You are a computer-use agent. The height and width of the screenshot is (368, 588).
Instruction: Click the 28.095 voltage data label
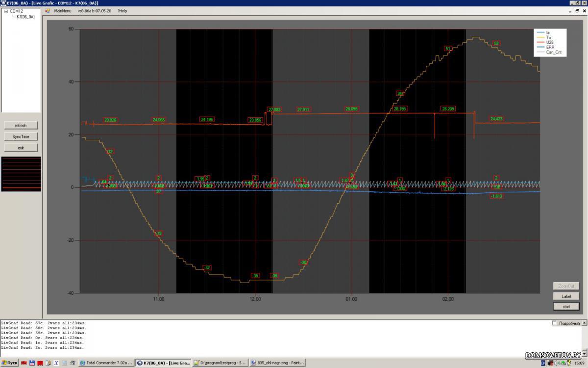pos(351,109)
